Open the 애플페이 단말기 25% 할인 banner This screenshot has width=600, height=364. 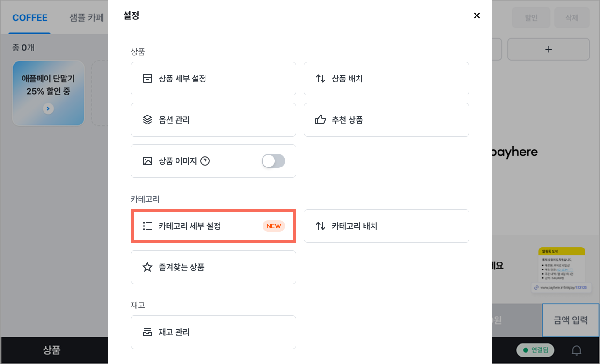click(x=48, y=93)
